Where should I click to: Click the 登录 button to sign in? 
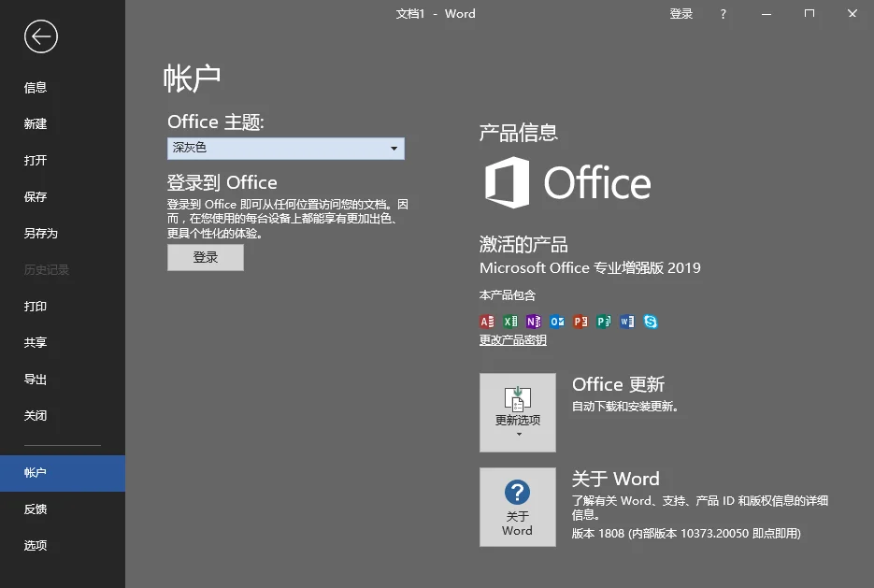coord(205,258)
